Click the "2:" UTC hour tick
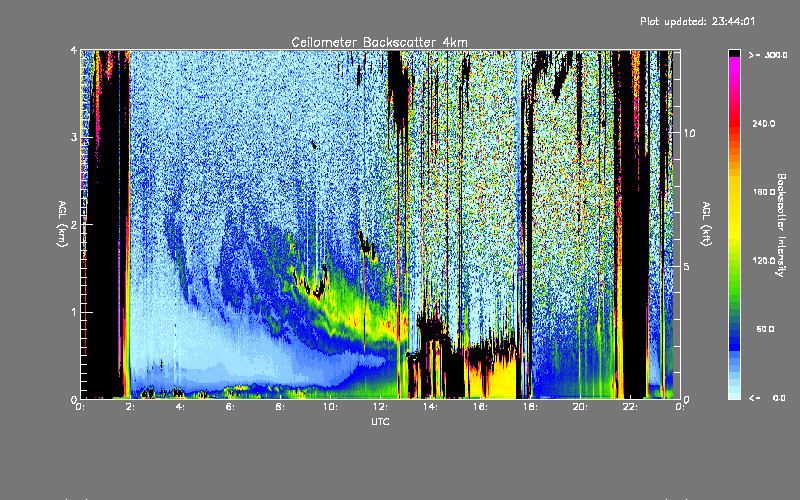The width and height of the screenshot is (800, 500). click(131, 407)
